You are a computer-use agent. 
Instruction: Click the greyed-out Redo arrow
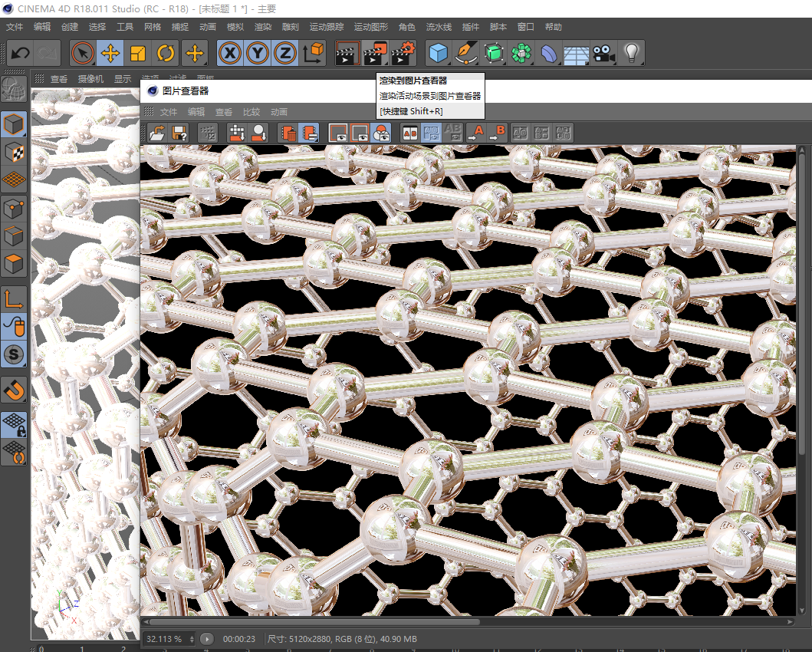(x=47, y=53)
